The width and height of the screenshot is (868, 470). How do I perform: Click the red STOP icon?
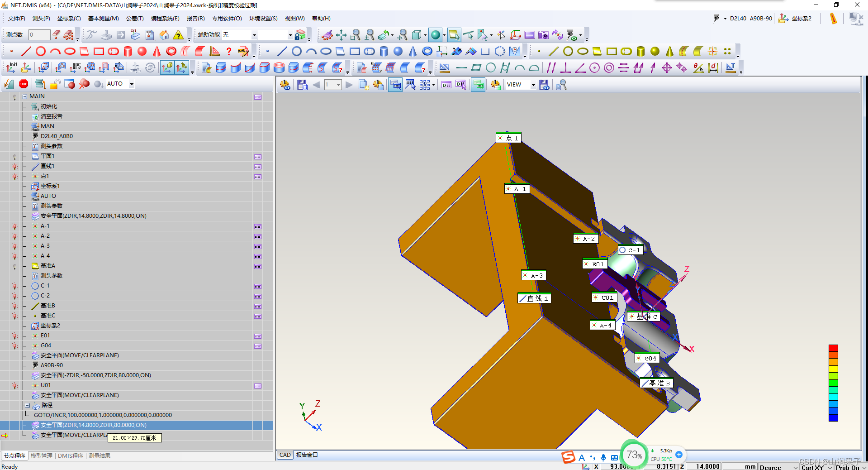(x=24, y=84)
